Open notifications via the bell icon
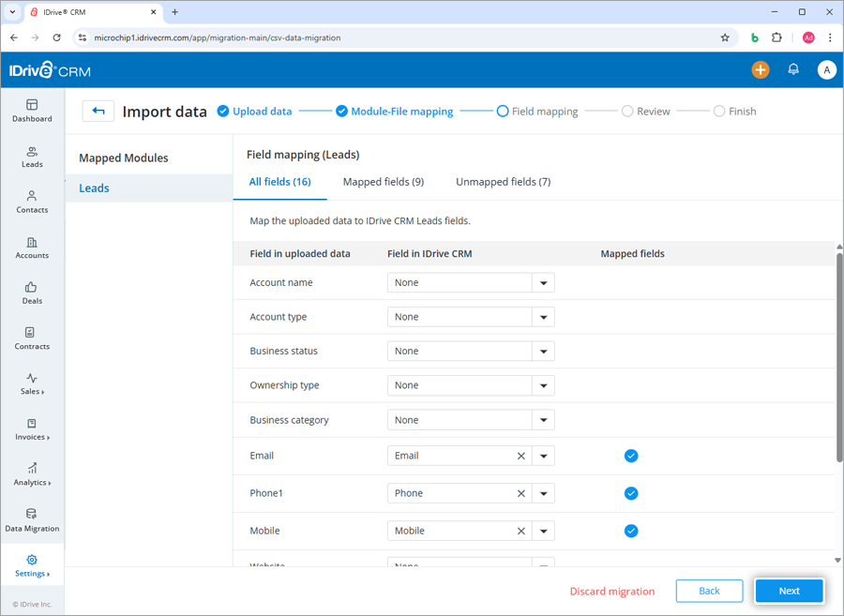 pyautogui.click(x=791, y=69)
